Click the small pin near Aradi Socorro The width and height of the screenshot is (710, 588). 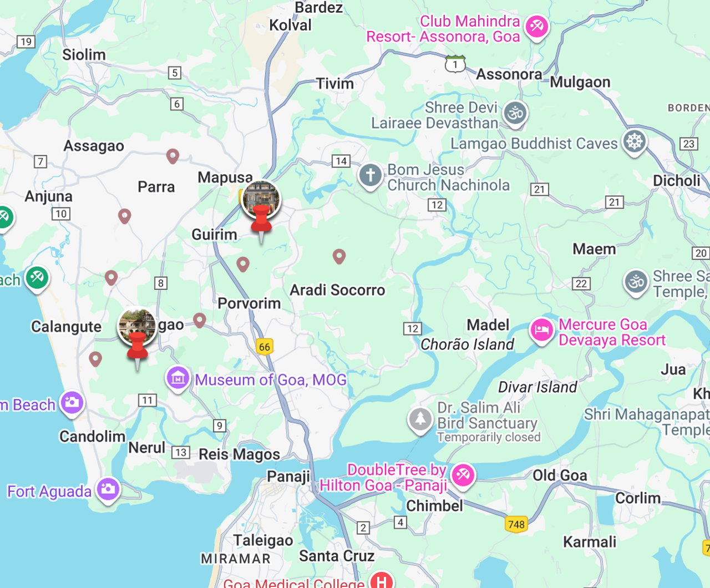339,256
